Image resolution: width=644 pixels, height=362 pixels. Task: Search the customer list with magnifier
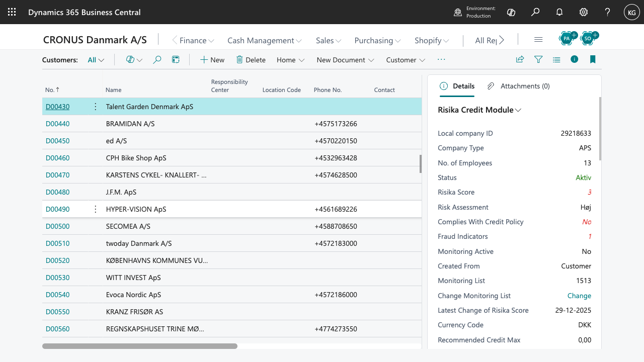click(x=157, y=60)
